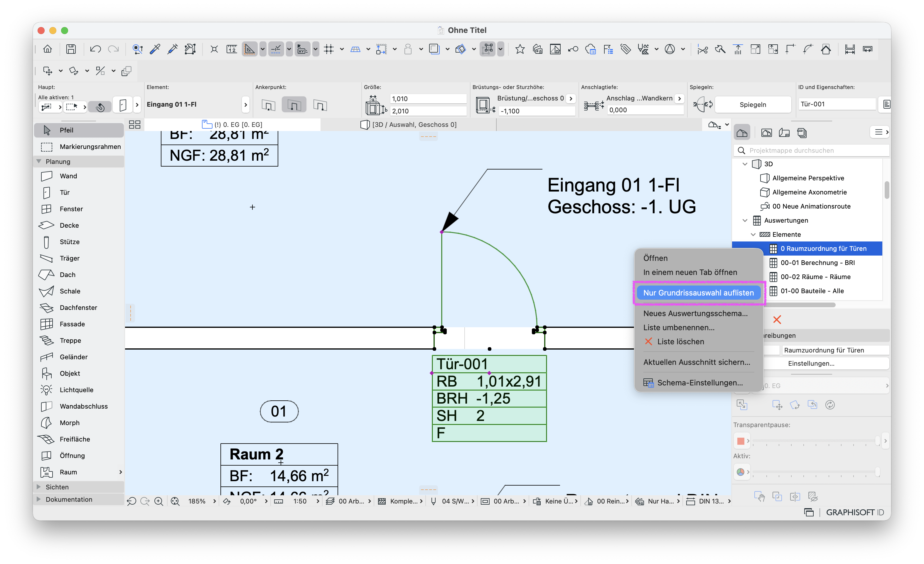
Task: Click the undo arrow icon
Action: click(x=95, y=49)
